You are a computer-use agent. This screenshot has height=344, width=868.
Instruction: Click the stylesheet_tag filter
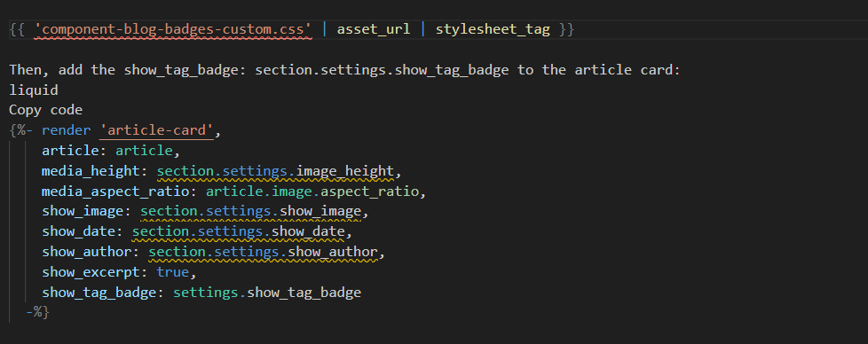pos(493,29)
